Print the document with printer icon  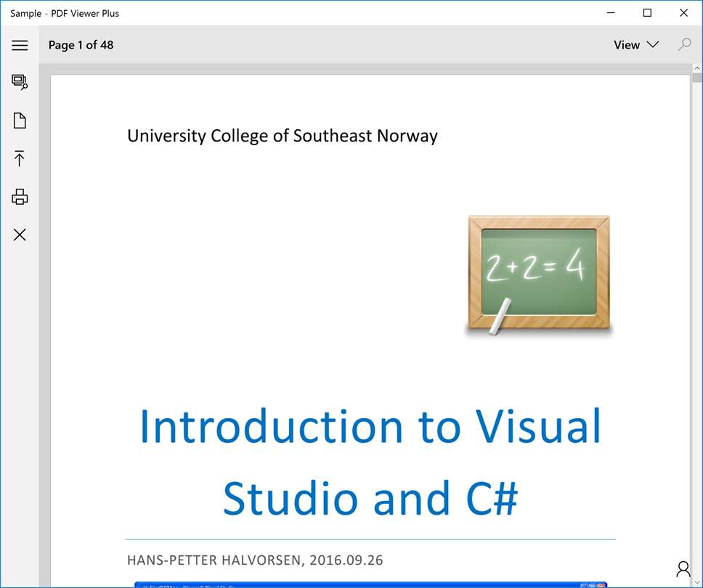tap(20, 197)
